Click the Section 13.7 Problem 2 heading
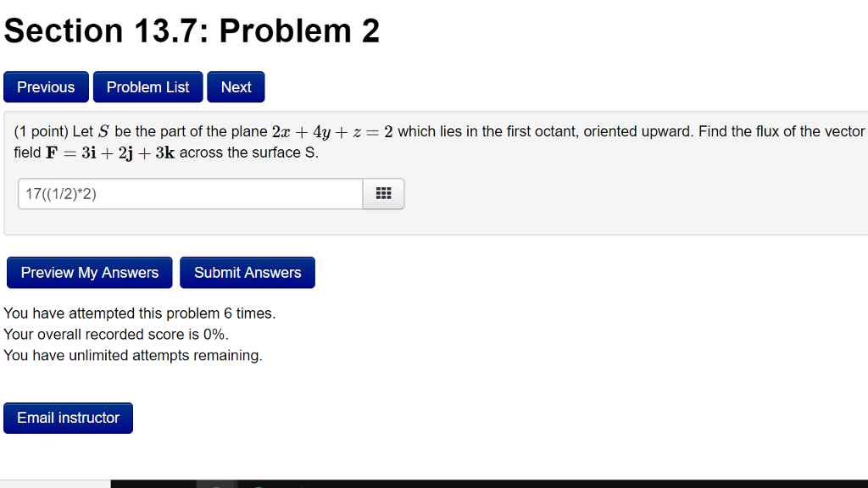Viewport: 868px width, 488px height. pos(192,30)
